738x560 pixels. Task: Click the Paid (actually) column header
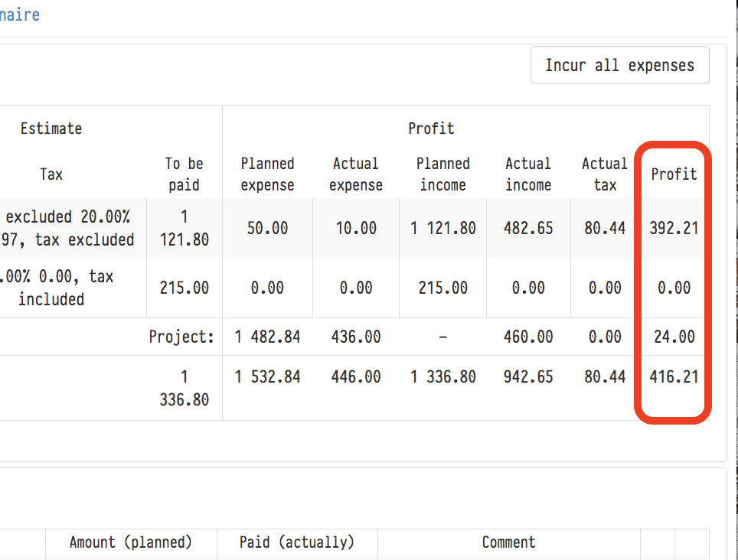click(297, 542)
